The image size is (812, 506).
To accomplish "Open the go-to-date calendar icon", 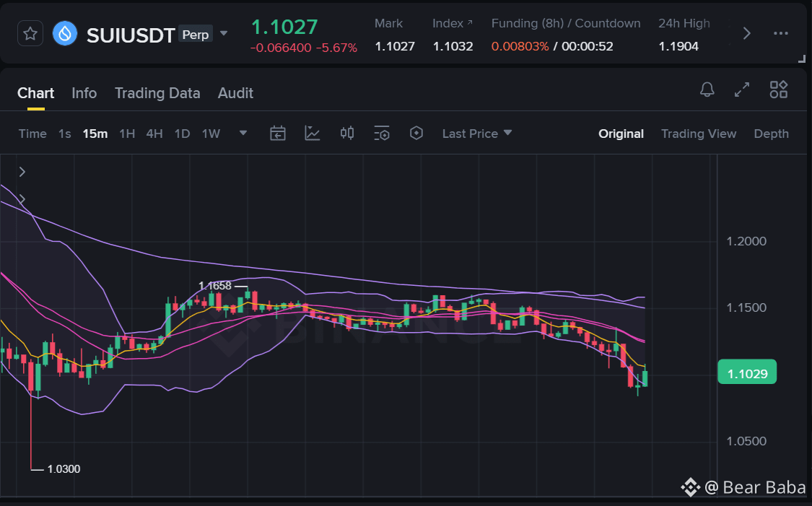I will 278,134.
